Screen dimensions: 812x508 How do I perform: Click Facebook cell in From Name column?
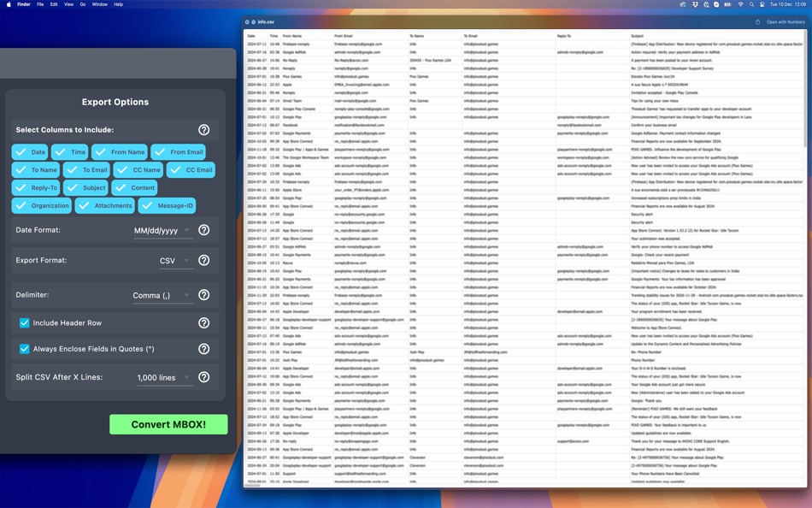pos(290,125)
